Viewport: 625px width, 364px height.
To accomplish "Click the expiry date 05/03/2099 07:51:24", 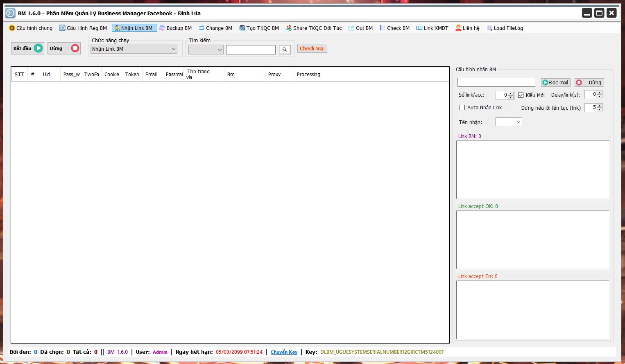I will 239,352.
